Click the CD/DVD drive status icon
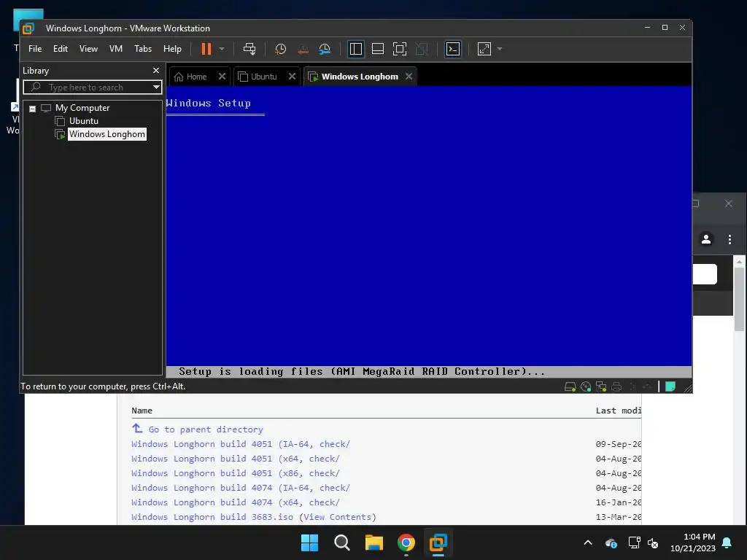The image size is (747, 560). tap(586, 386)
